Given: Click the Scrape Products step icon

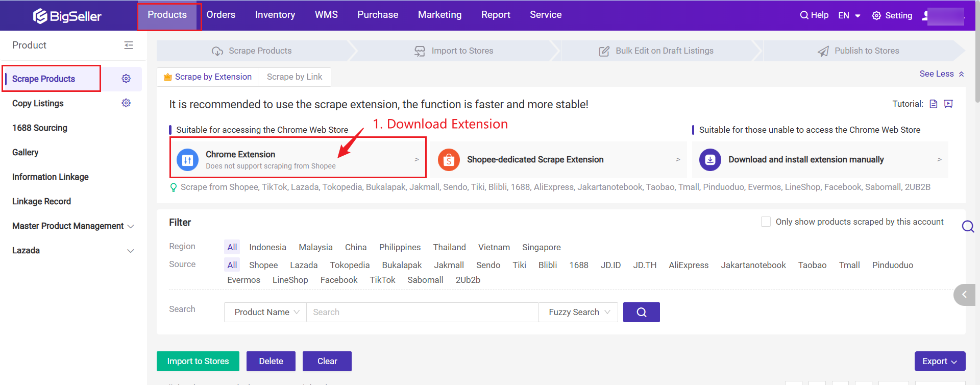Looking at the screenshot, I should coord(217,51).
